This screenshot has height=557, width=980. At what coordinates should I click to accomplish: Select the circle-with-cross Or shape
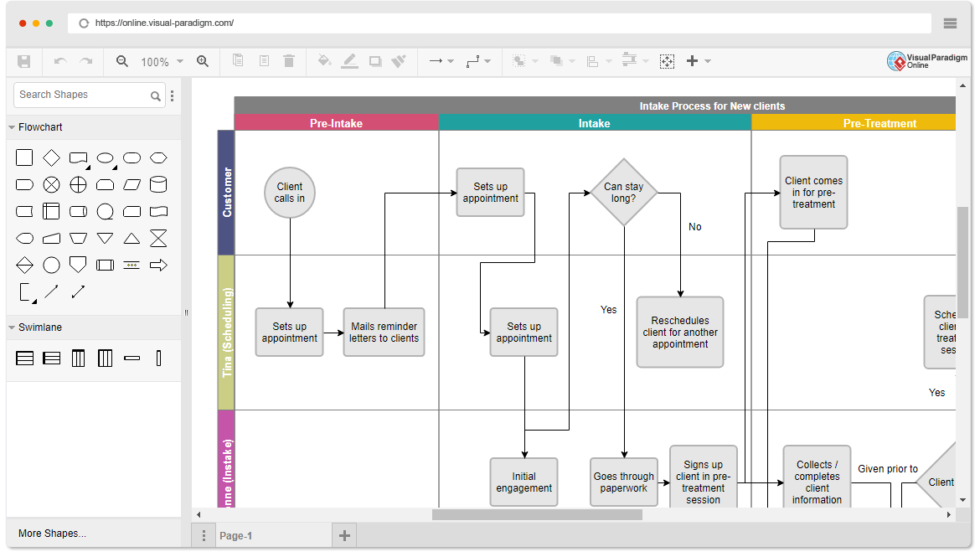coord(78,184)
